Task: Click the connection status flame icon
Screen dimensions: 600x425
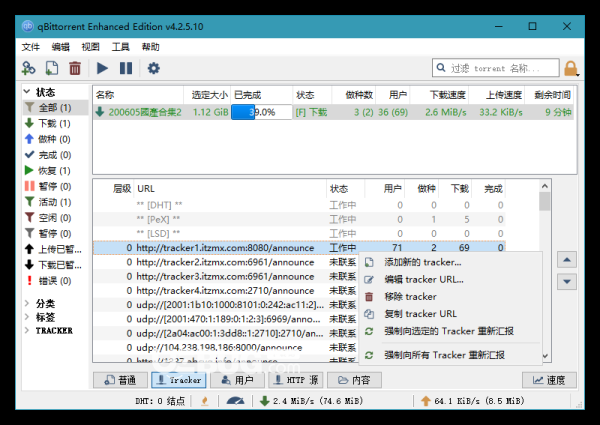Action: tap(205, 401)
